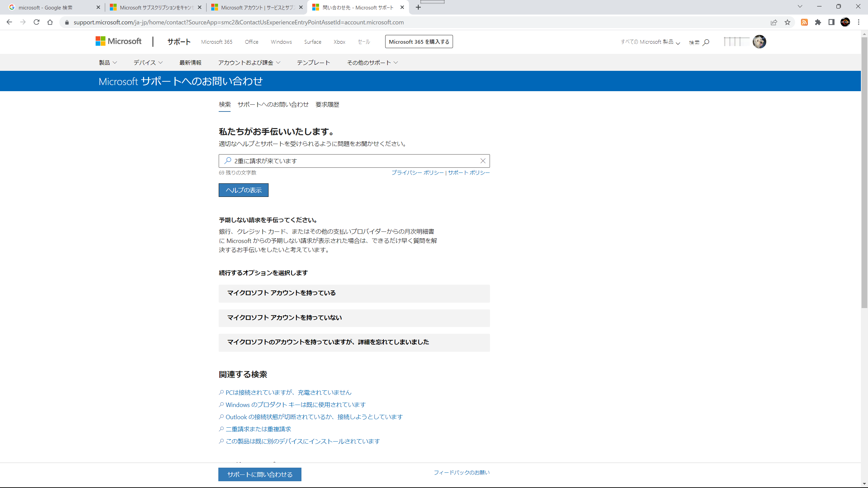Image resolution: width=868 pixels, height=488 pixels.
Task: Select the 検索 tab
Action: pyautogui.click(x=224, y=104)
